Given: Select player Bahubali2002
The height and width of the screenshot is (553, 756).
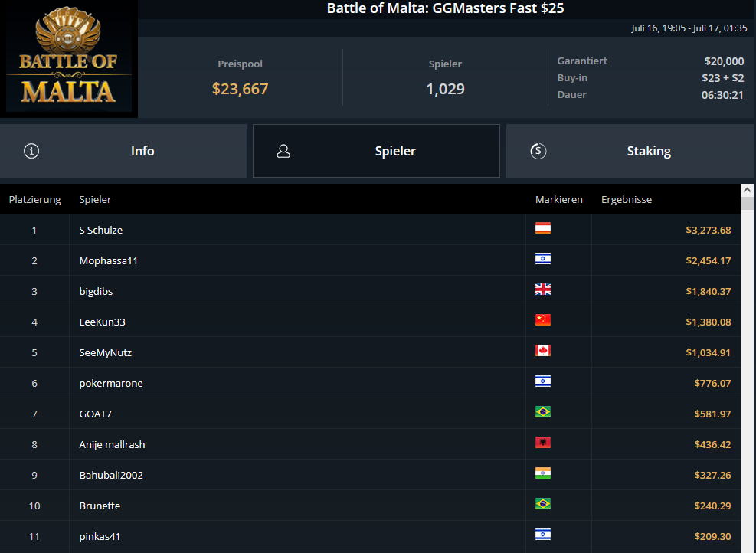Looking at the screenshot, I should (111, 475).
